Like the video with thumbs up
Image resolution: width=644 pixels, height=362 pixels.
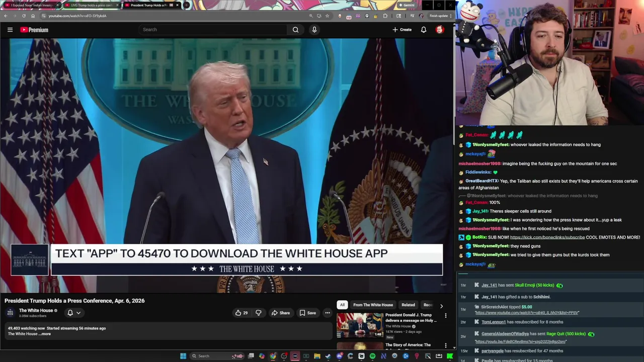242,313
